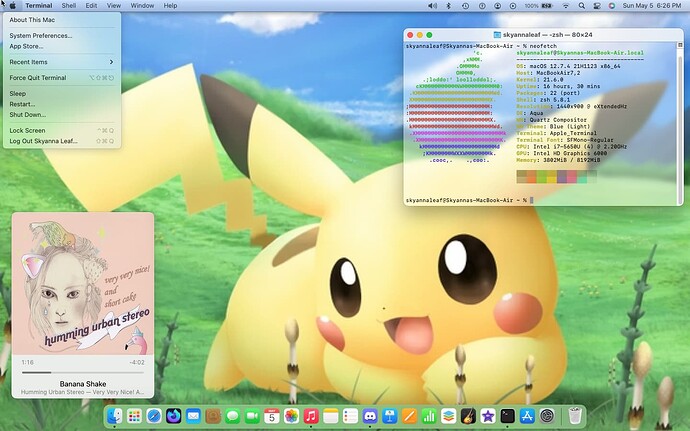The image size is (690, 431).
Task: Open Notes from the Dock
Action: [x=330, y=416]
